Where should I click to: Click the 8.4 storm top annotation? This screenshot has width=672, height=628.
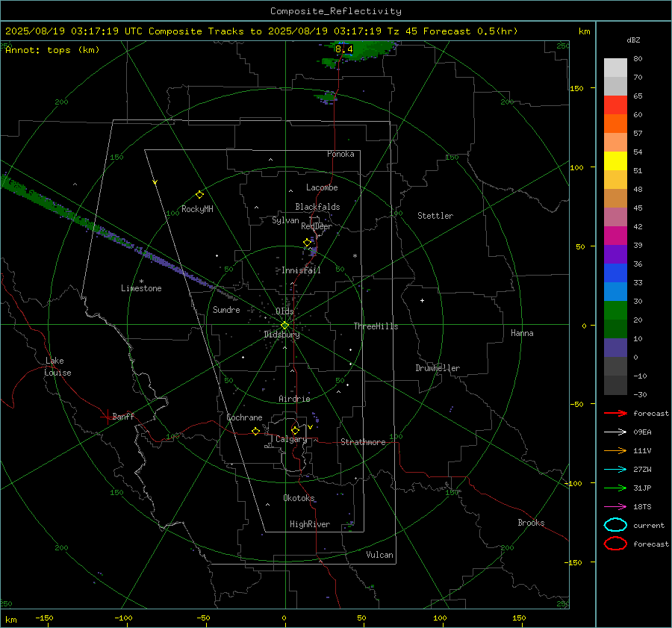coord(344,49)
